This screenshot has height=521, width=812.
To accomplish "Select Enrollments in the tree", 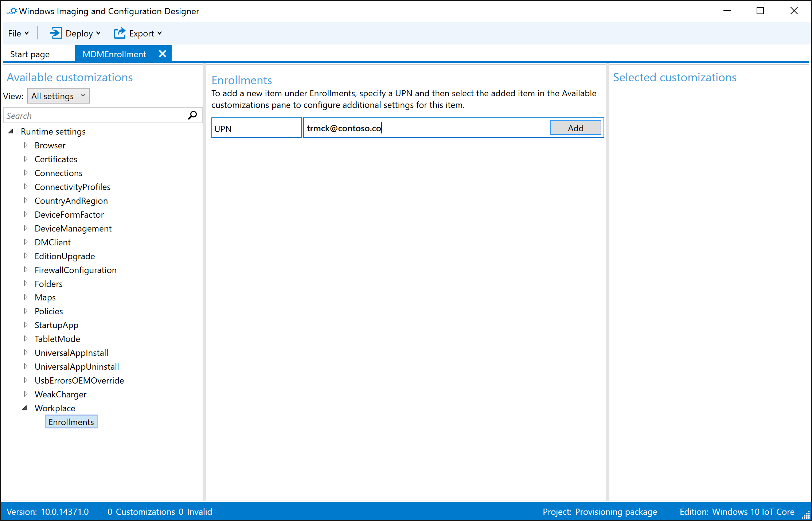I will pyautogui.click(x=71, y=422).
